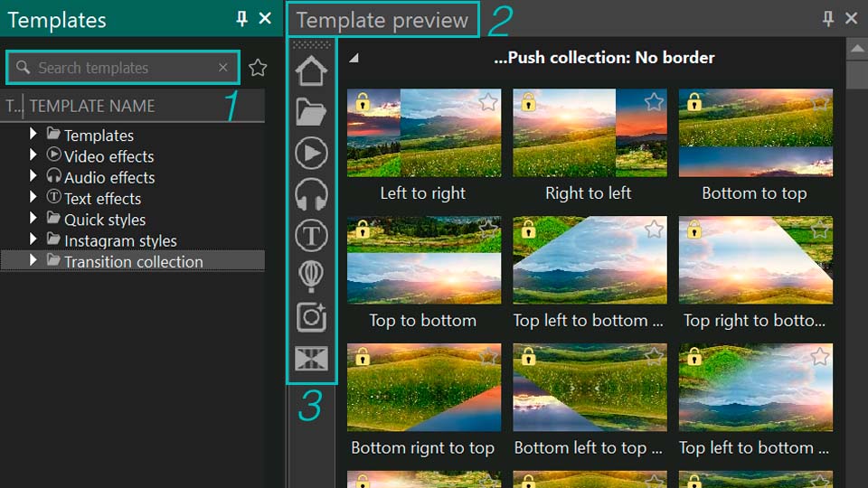Screen dimensions: 868x488
Task: Close the Templates panel
Action: tap(265, 18)
